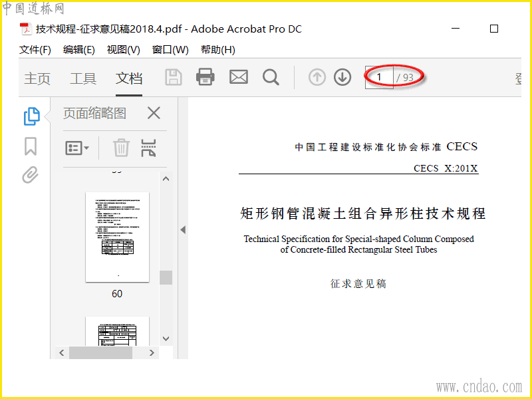Click the 中国工程建设标准化协会标准 heading
This screenshot has height=399, width=532.
pyautogui.click(x=368, y=147)
